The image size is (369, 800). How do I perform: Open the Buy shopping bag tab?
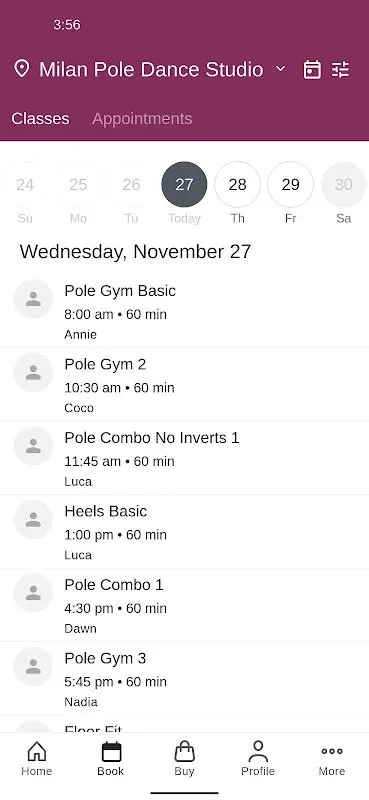point(184,759)
